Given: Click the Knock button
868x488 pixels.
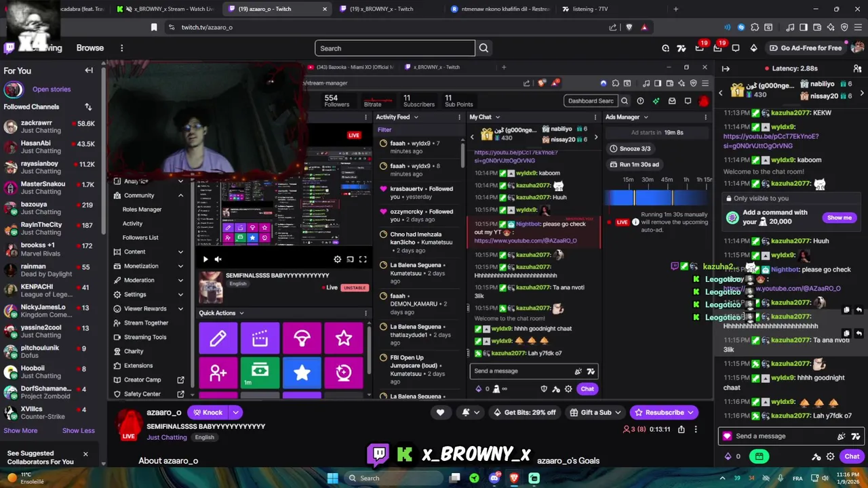Looking at the screenshot, I should tap(208, 412).
